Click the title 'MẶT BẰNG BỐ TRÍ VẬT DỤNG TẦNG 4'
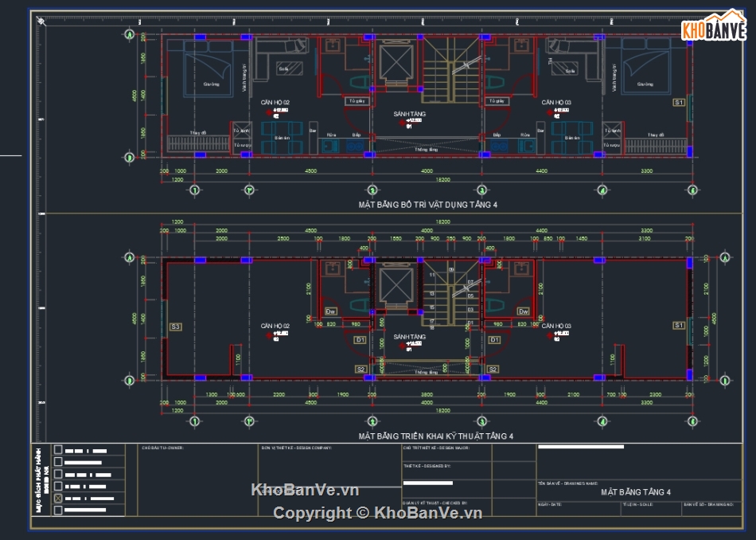756x540 pixels. (427, 205)
